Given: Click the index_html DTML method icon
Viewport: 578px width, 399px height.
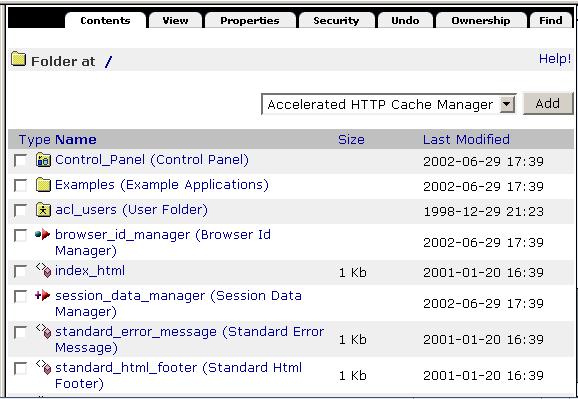Looking at the screenshot, I should pyautogui.click(x=43, y=270).
